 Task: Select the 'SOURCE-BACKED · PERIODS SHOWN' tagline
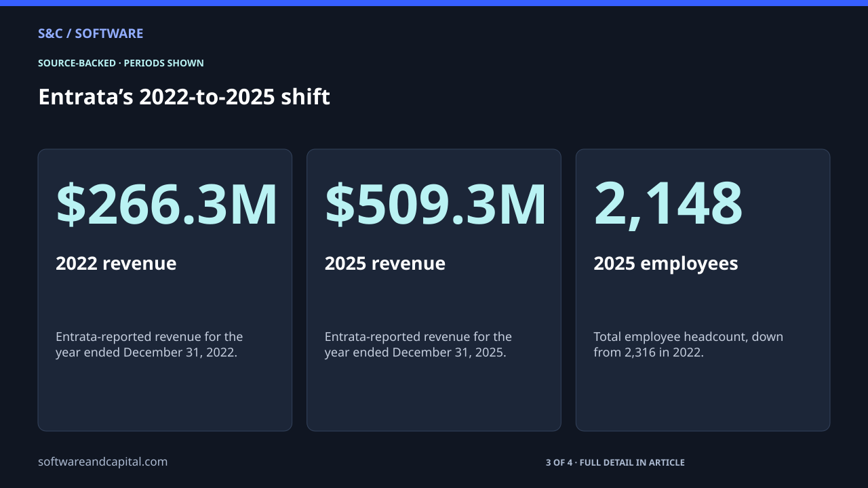[x=121, y=63]
